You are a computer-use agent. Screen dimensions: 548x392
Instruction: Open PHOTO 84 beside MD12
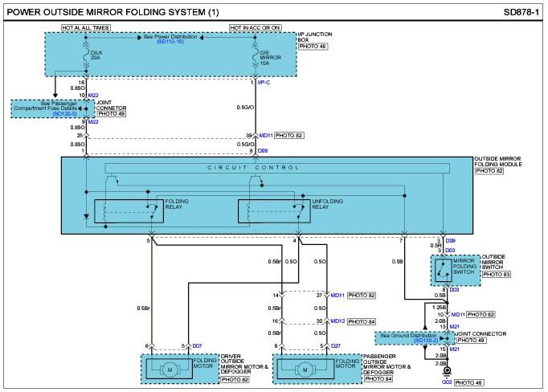click(x=362, y=321)
